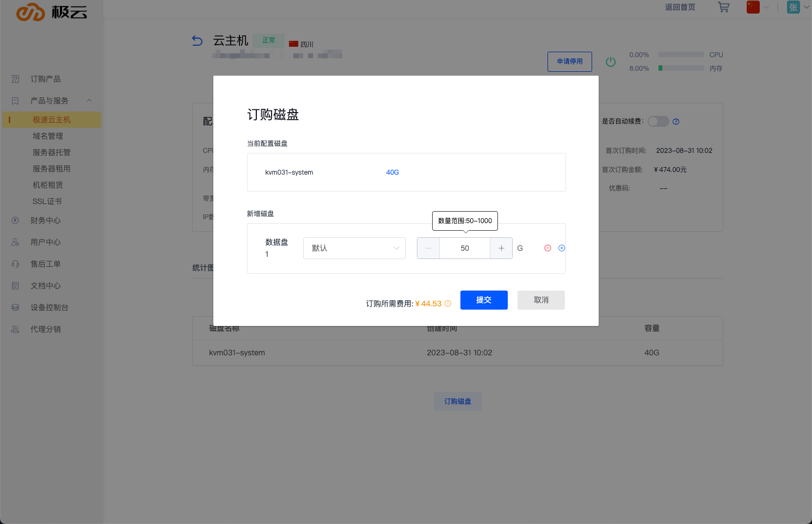Click the disk size input showing 50
The image size is (812, 524).
[x=465, y=248]
